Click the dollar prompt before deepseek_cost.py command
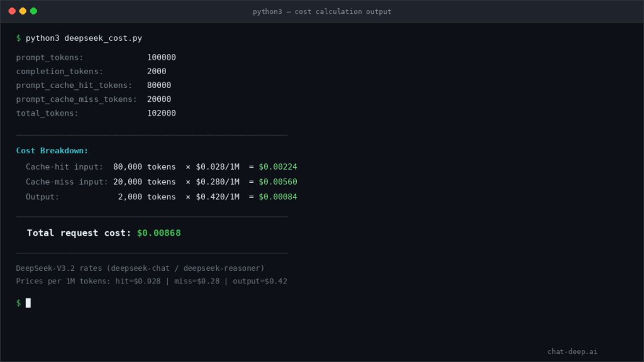Screen dimensions: 644x362 [x=17, y=38]
